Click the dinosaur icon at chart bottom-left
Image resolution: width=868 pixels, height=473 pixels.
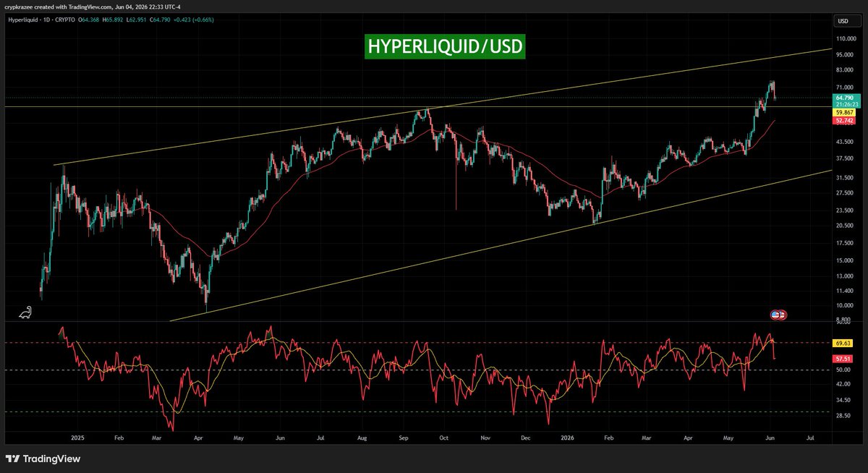pos(25,312)
